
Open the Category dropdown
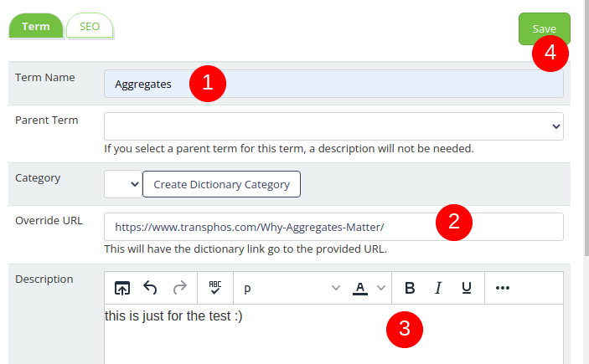pyautogui.click(x=123, y=184)
